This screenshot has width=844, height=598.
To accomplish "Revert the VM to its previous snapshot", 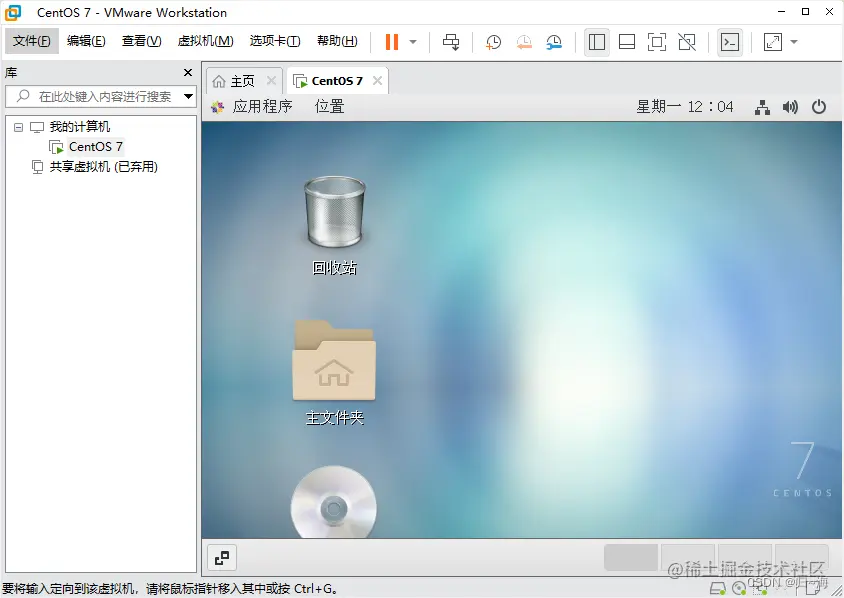I will 524,41.
